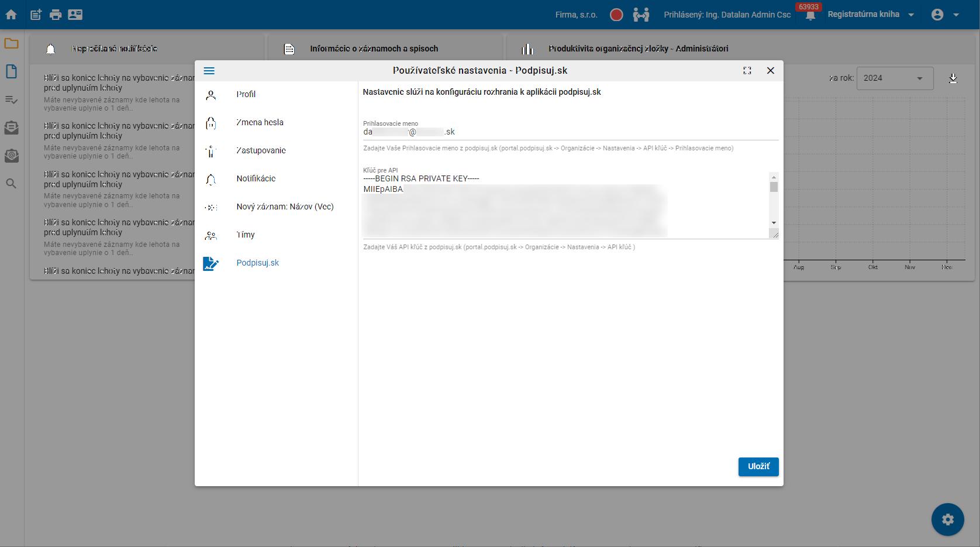Open Zastupovanie settings section
This screenshot has width=980, height=547.
point(261,150)
